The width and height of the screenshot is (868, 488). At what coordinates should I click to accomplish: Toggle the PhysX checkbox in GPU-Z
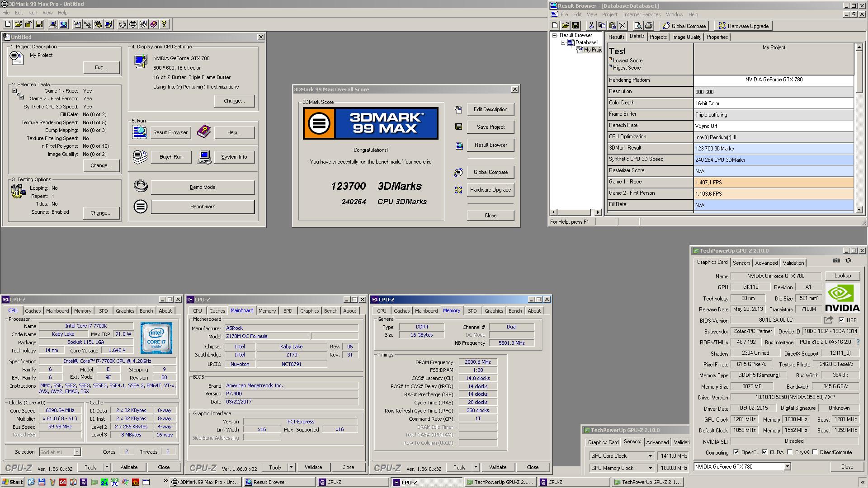point(790,452)
